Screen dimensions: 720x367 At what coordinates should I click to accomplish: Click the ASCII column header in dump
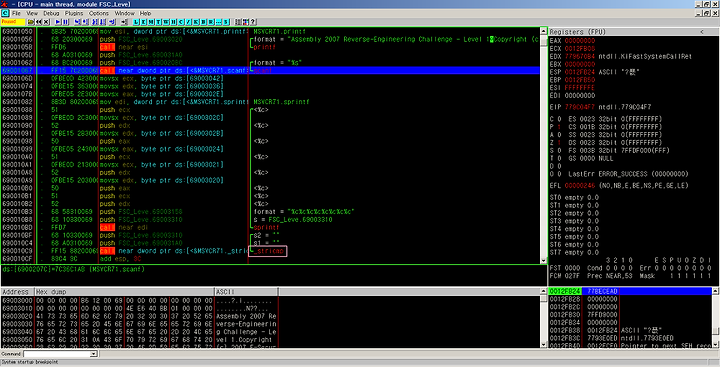point(246,292)
